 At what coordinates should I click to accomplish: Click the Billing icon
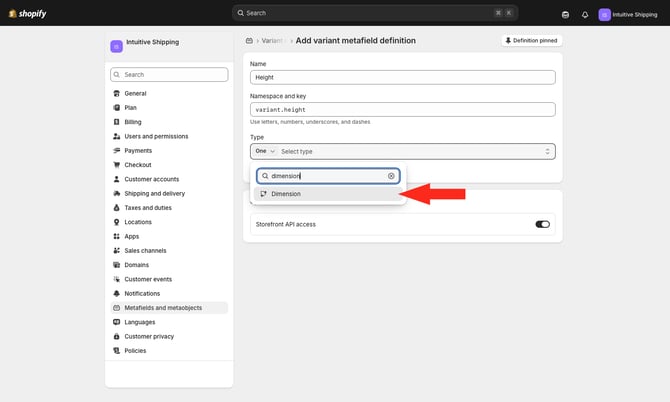coord(116,122)
